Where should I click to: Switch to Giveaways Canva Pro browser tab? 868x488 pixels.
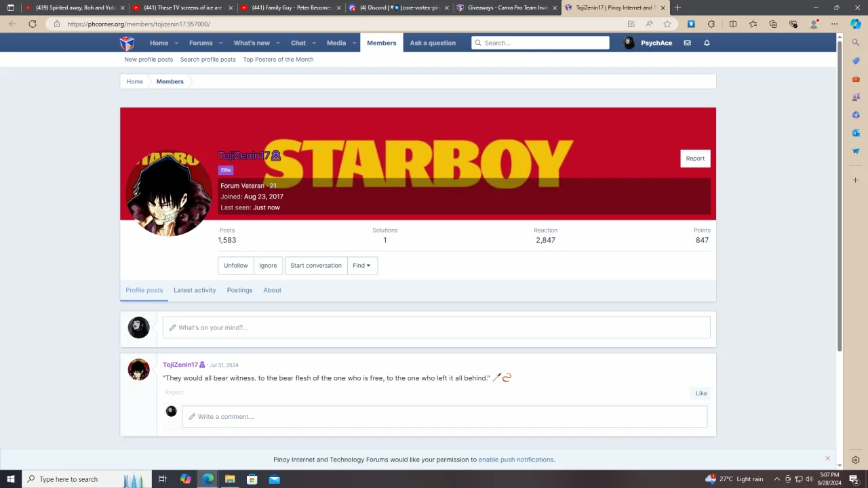click(507, 7)
